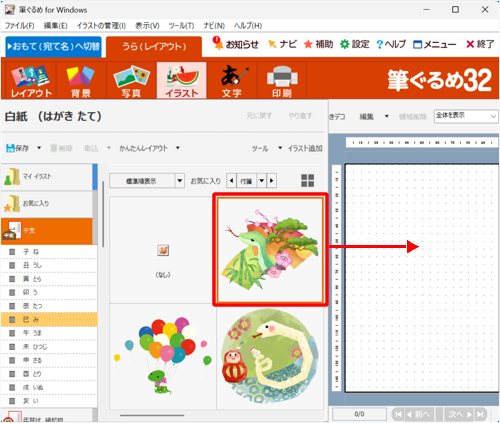The width and height of the screenshot is (500, 423).
Task: Select the イラスト illustration tool
Action: [182, 81]
